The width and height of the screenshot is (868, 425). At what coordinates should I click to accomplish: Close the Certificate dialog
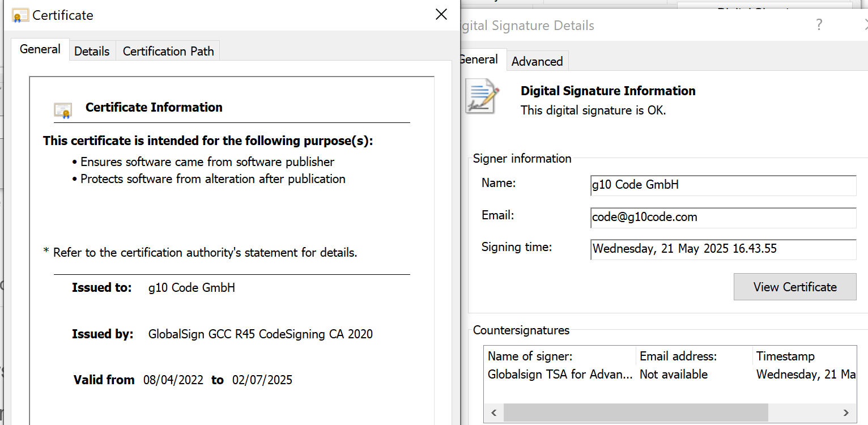click(441, 15)
